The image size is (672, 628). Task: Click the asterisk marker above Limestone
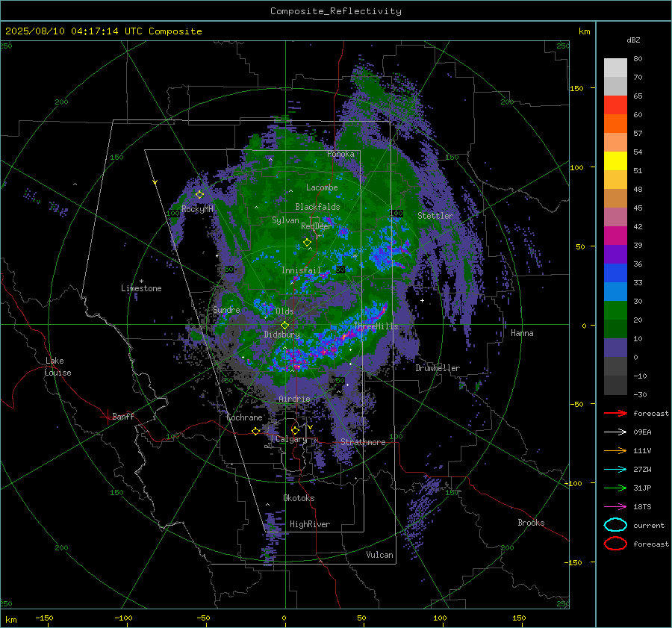click(141, 282)
